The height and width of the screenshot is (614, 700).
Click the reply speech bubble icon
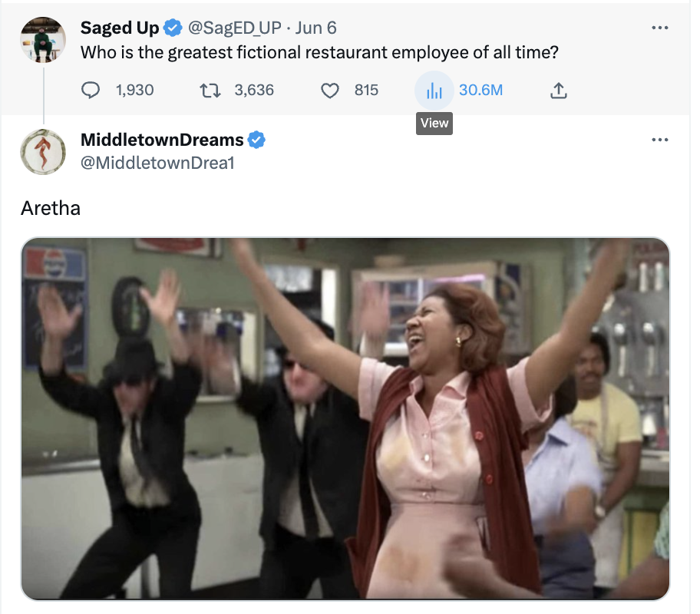coord(91,91)
